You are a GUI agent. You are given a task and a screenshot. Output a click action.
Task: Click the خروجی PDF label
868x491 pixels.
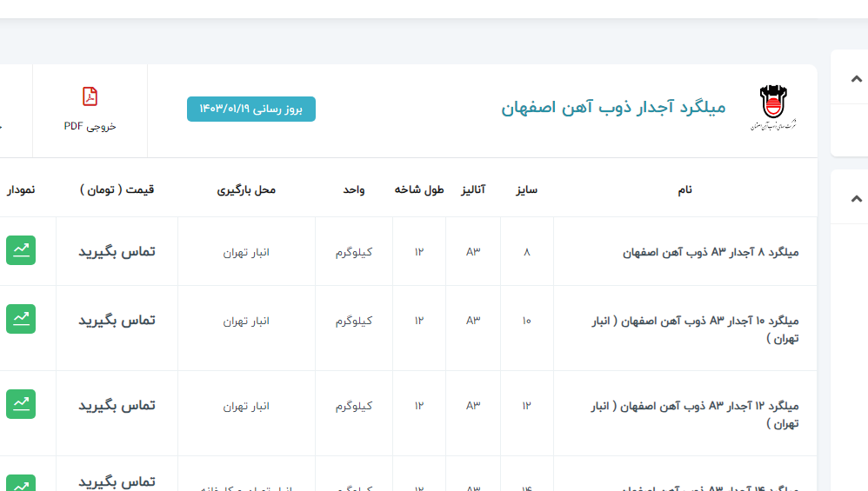[x=90, y=126]
